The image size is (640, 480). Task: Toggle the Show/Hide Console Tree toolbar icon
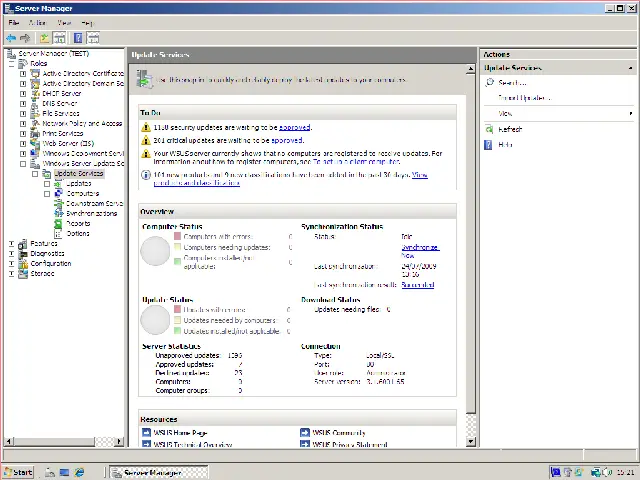(60, 38)
